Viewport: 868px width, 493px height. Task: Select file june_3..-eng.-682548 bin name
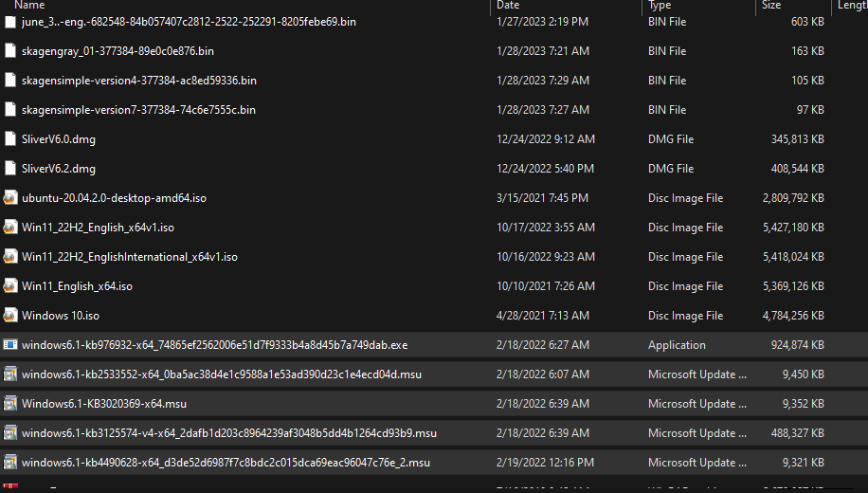pos(189,22)
